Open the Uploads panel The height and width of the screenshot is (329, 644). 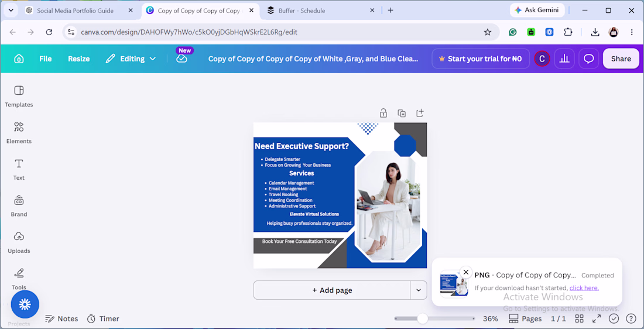tap(19, 243)
